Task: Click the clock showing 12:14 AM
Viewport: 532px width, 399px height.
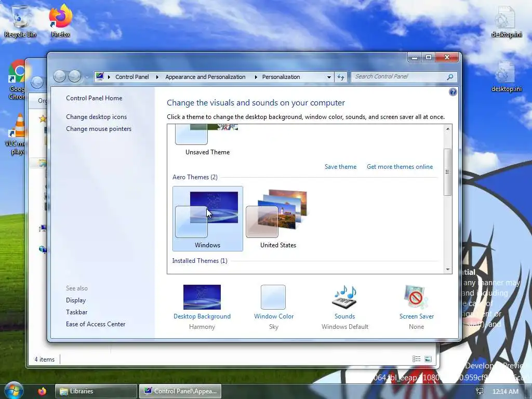Action: click(505, 392)
